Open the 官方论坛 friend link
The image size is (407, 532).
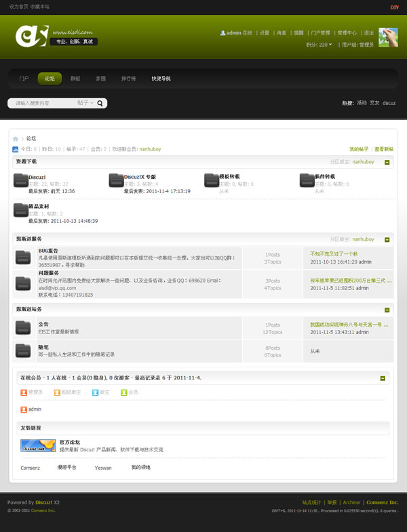click(70, 442)
